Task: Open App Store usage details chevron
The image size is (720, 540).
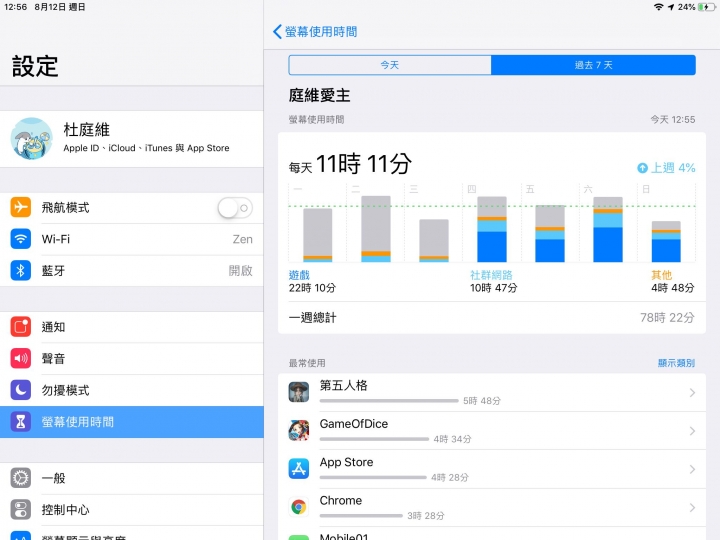Action: (x=692, y=469)
